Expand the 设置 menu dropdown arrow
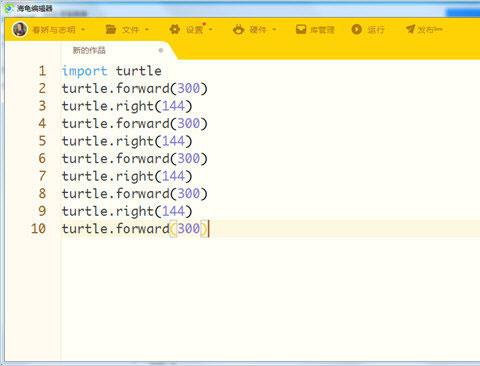The image size is (480, 366). tap(210, 30)
